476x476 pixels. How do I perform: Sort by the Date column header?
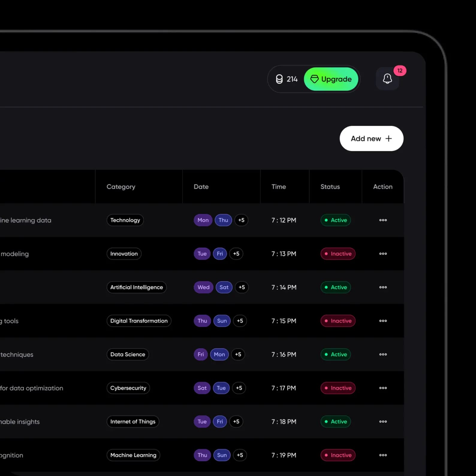pos(201,187)
